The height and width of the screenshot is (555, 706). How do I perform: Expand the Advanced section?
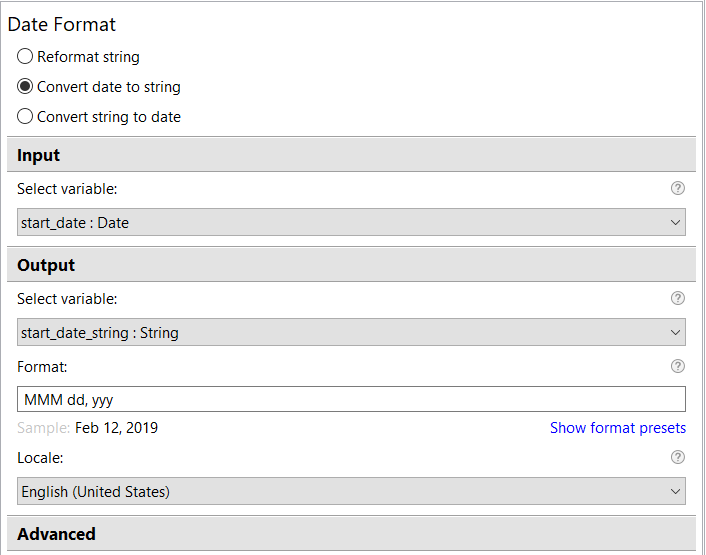351,534
